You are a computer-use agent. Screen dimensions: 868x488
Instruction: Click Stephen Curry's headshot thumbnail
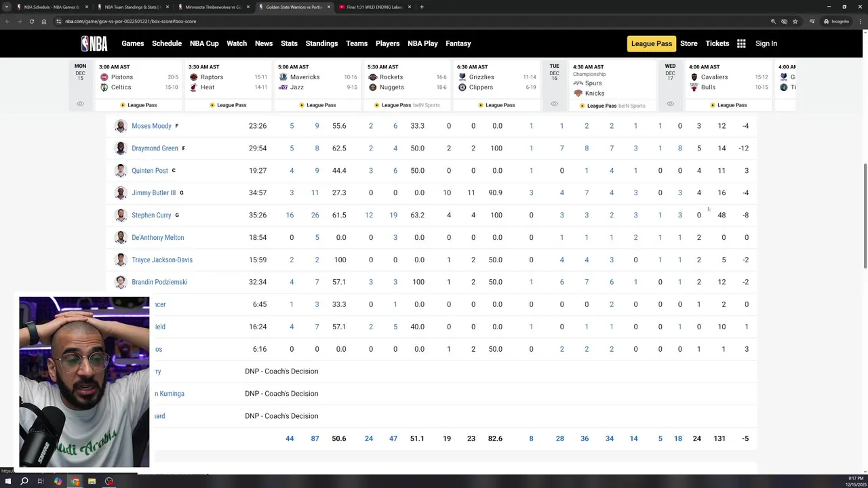coord(121,216)
